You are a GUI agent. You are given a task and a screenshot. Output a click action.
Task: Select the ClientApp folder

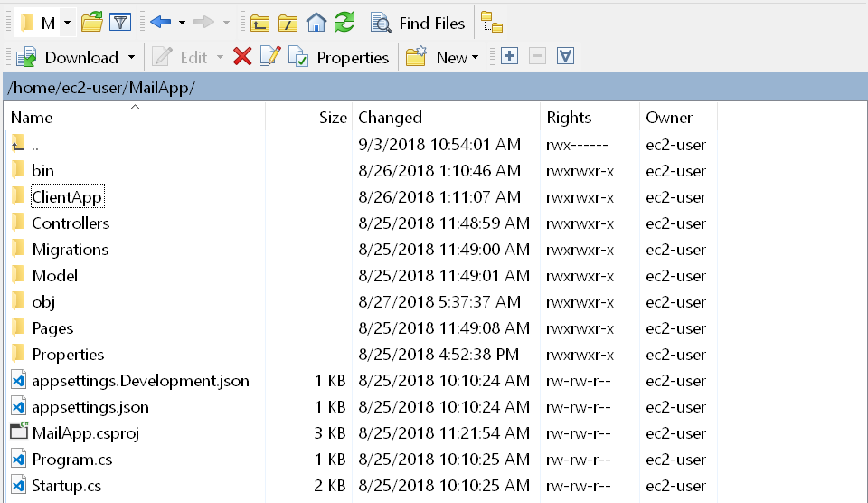67,197
